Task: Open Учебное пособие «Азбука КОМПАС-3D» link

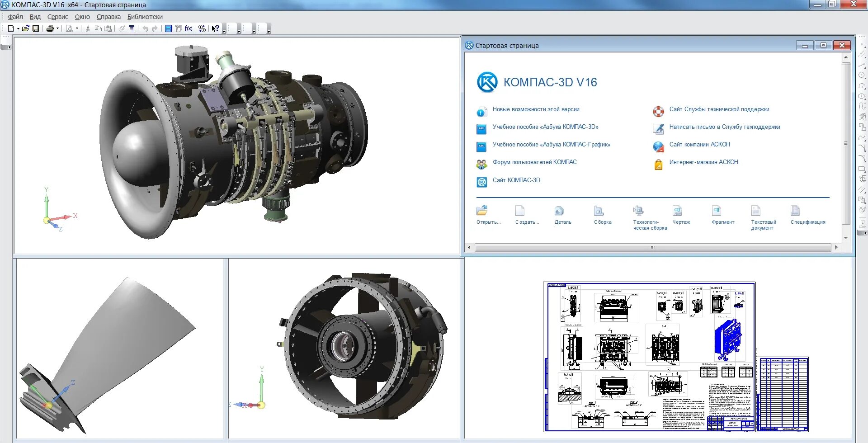Action: pyautogui.click(x=545, y=127)
